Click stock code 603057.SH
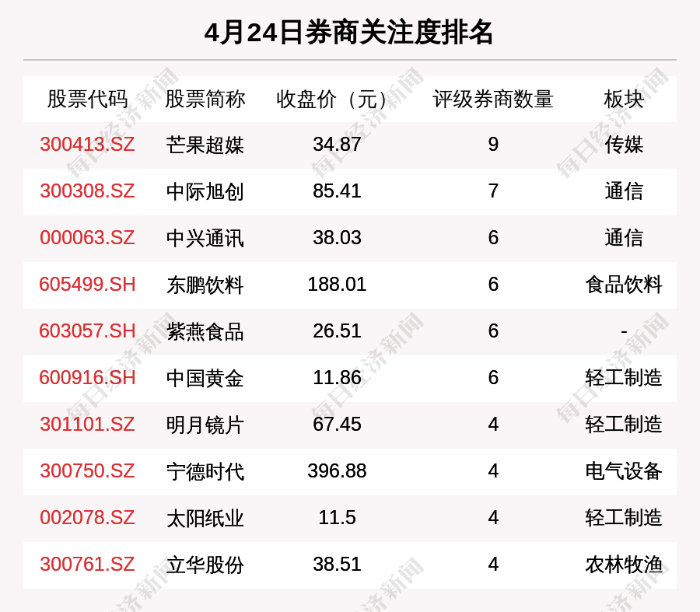Screen dimensions: 700x612 (x=87, y=330)
